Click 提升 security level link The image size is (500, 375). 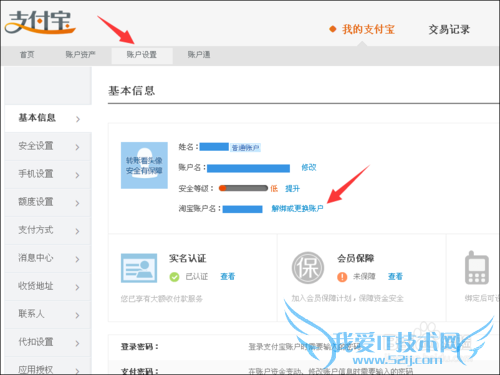[292, 189]
